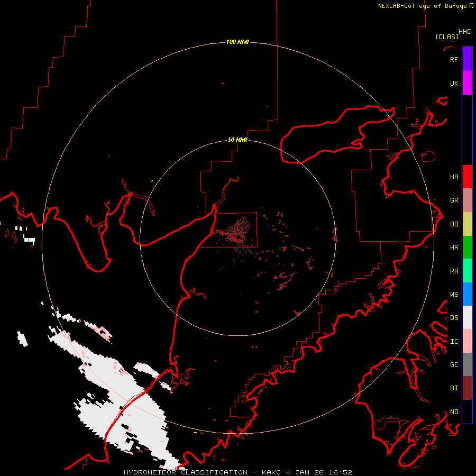Click the UK magenta legend swatch
This screenshot has height=476, width=476.
[467, 83]
